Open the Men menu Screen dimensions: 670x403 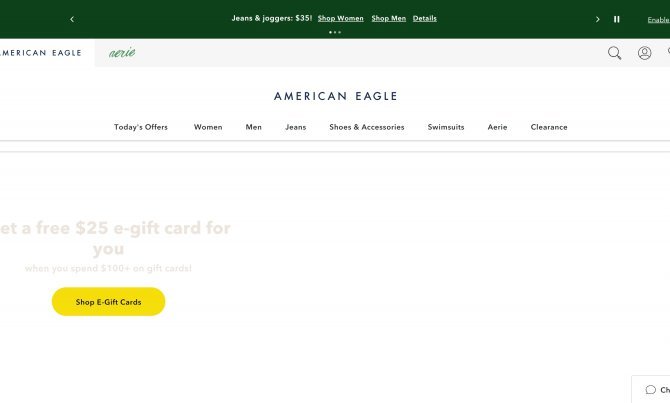pos(253,127)
